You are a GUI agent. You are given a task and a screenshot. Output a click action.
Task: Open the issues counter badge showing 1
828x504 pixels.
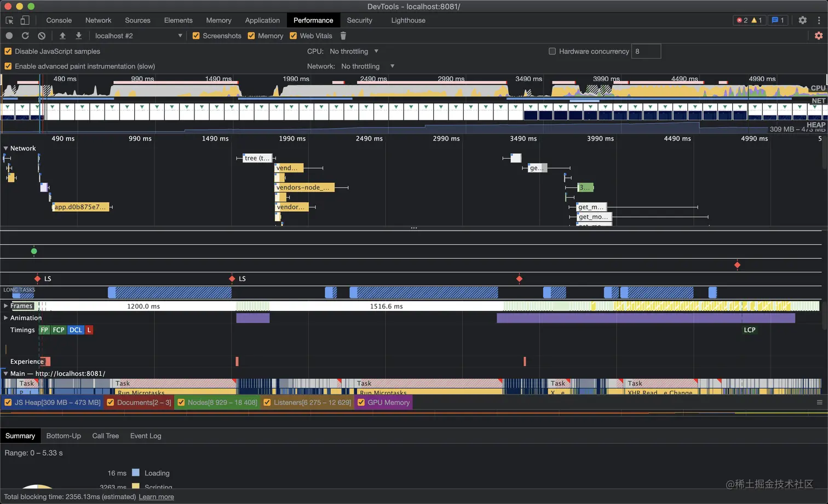[x=778, y=20]
